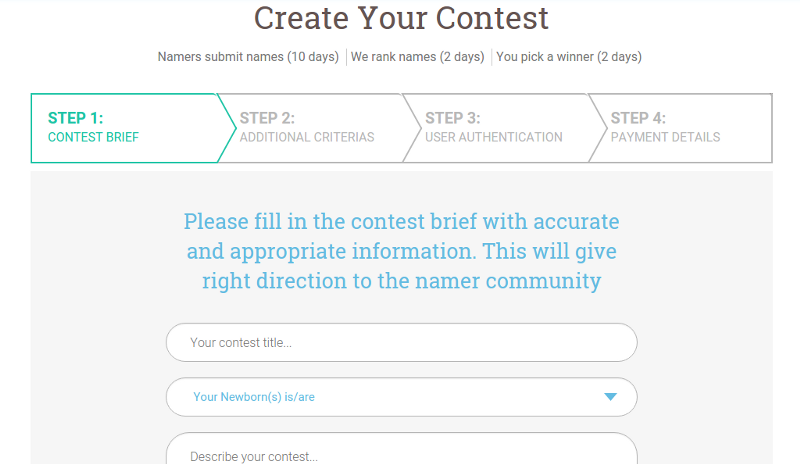Click the bold STEP 3: text
Viewport: 800px width, 464px height.
click(x=453, y=118)
